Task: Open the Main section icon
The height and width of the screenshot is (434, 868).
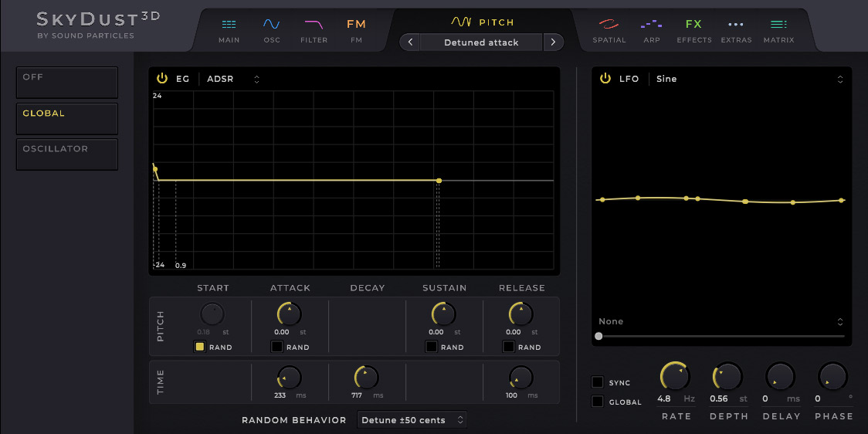Action: pyautogui.click(x=229, y=29)
